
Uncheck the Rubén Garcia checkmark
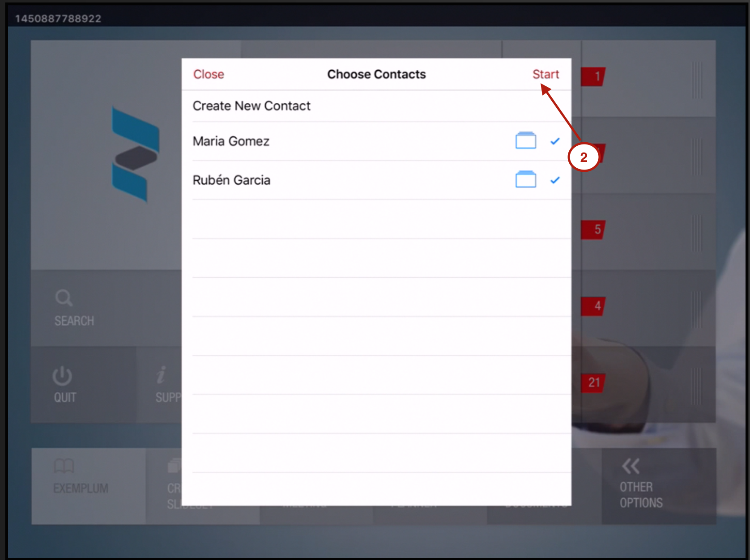555,180
